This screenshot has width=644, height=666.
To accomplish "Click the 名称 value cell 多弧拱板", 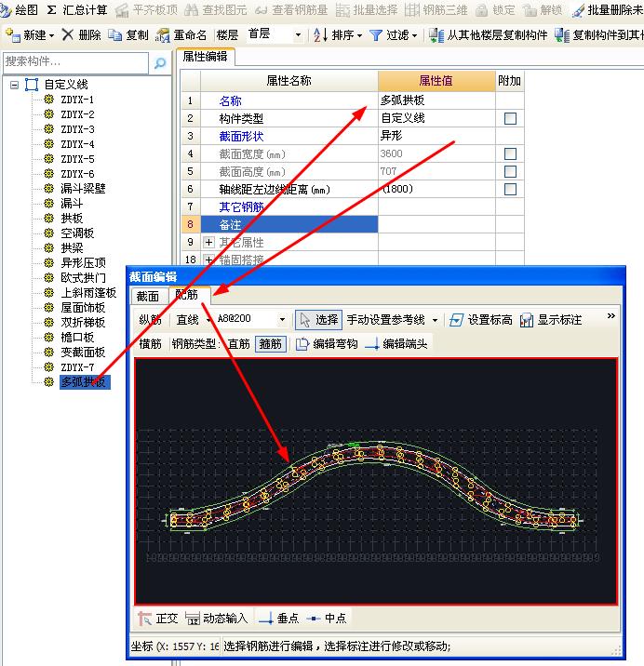I will pyautogui.click(x=436, y=100).
